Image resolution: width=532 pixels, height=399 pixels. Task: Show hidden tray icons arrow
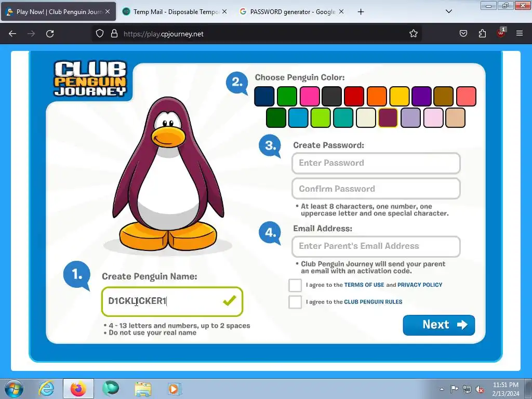coord(442,389)
